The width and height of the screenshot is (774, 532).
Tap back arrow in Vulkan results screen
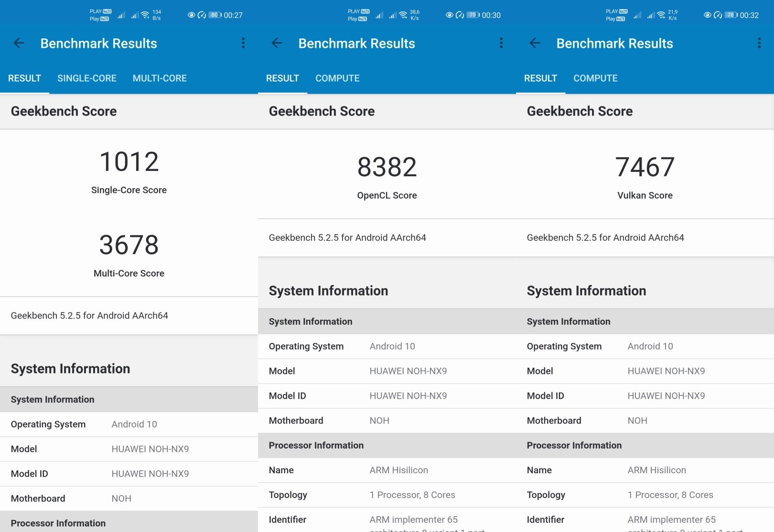tap(535, 43)
